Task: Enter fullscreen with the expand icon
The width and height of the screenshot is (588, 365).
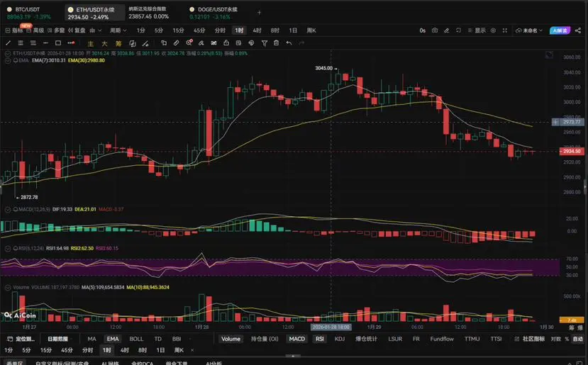Action: [505, 30]
